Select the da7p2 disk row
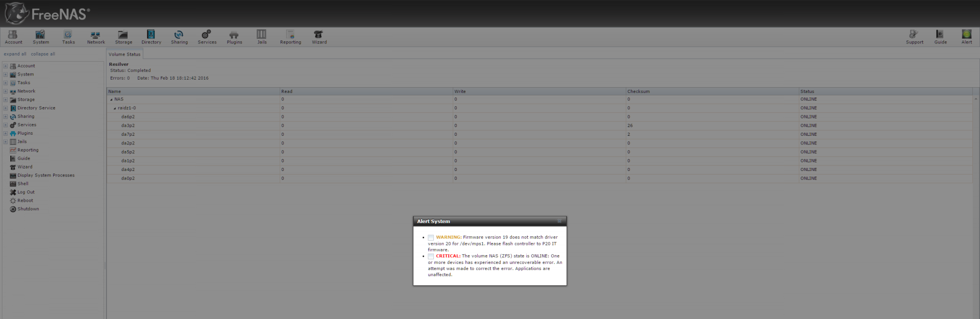Viewport: 980px width, 319px height. pyautogui.click(x=540, y=134)
